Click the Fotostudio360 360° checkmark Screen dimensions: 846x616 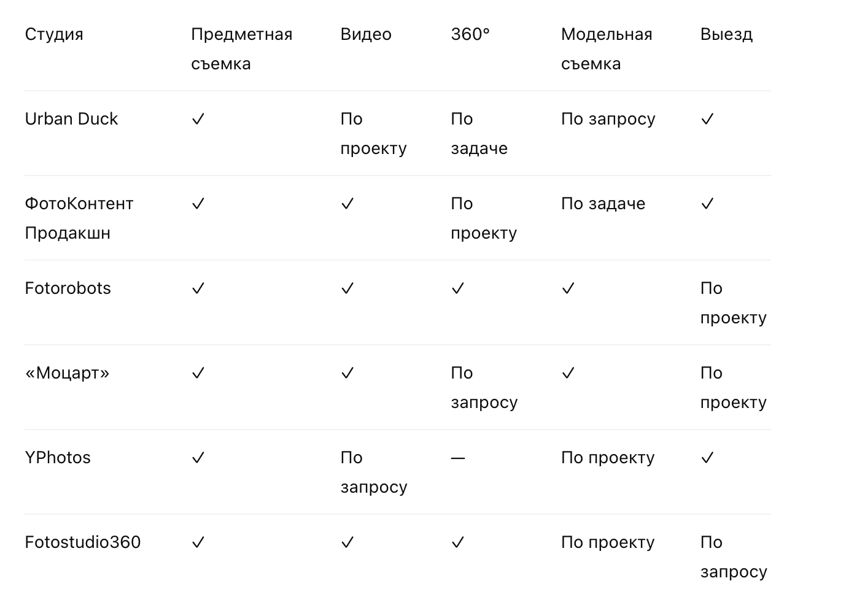pyautogui.click(x=457, y=542)
